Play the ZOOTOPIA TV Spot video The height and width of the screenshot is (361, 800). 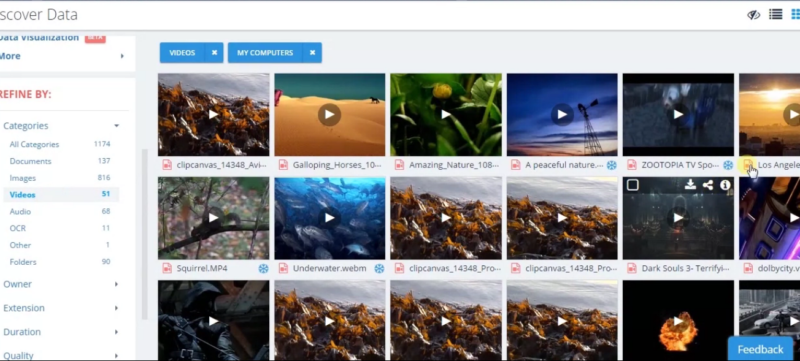pyautogui.click(x=678, y=115)
